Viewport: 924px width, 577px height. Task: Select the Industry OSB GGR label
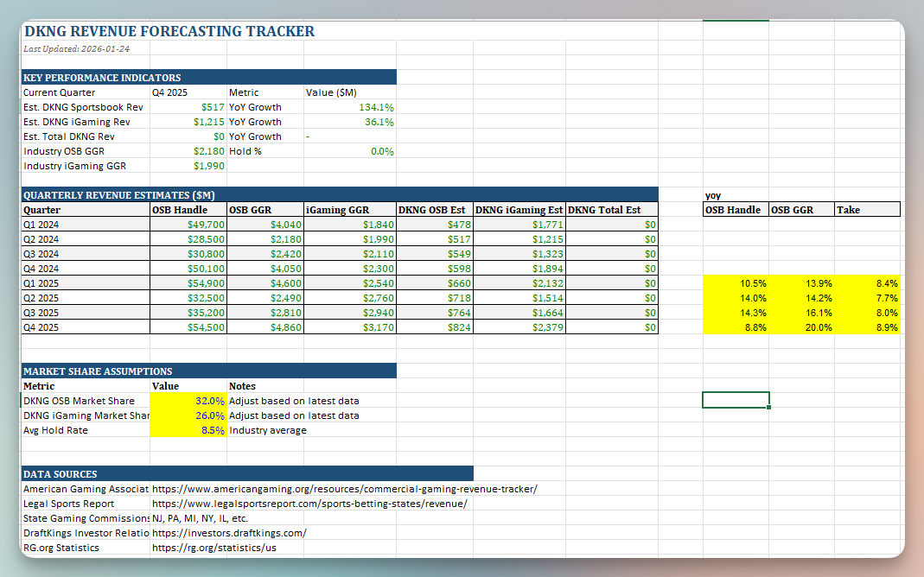(64, 151)
